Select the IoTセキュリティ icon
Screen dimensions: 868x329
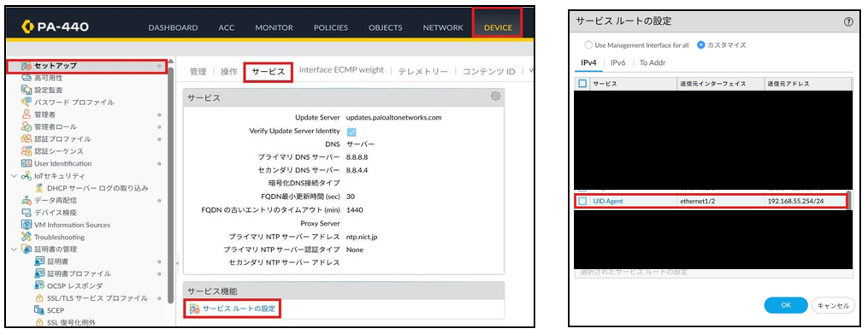(x=26, y=176)
